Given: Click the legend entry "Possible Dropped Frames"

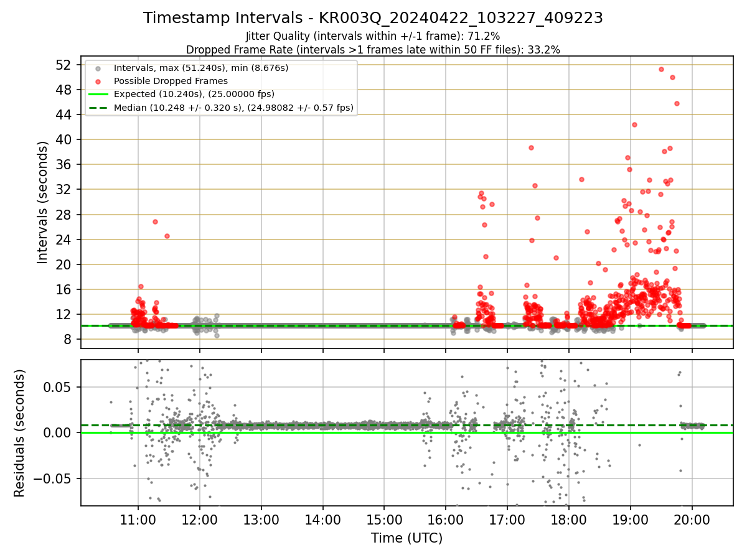Looking at the screenshot, I should coord(171,81).
